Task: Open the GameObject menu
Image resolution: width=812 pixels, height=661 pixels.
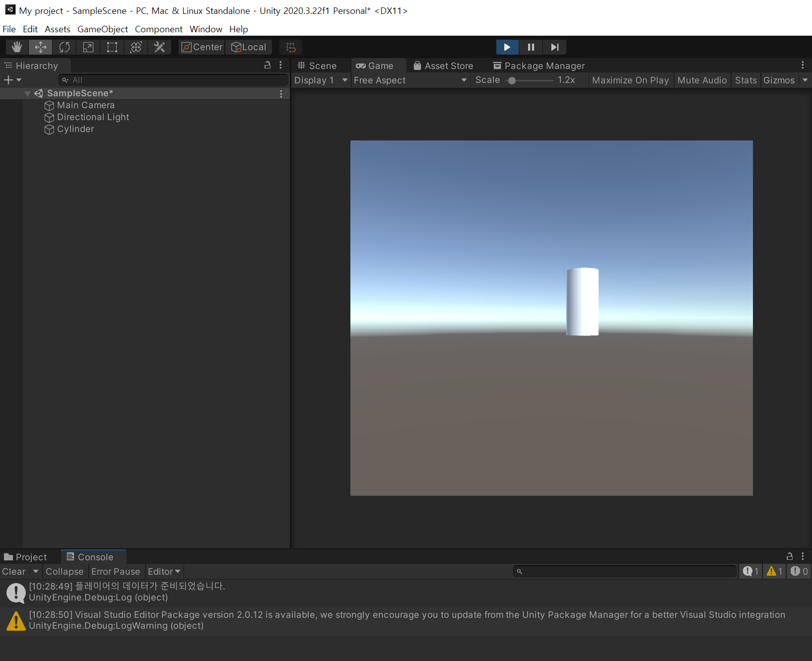Action: coord(103,29)
